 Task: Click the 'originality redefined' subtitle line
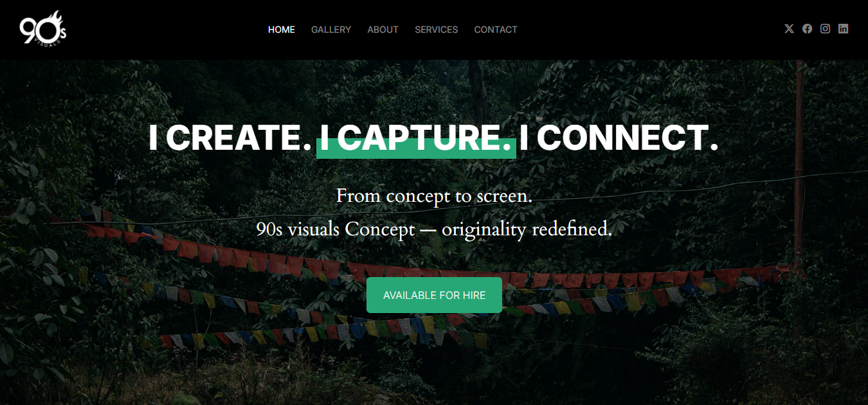434,229
